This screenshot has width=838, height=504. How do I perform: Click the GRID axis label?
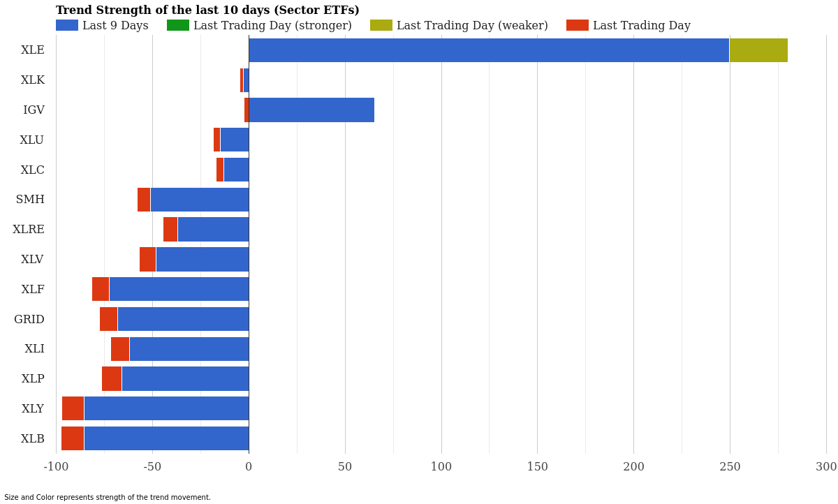(x=29, y=320)
